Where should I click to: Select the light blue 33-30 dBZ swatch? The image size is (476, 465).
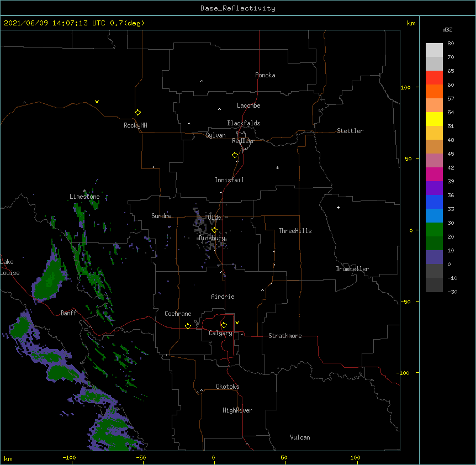(x=434, y=216)
